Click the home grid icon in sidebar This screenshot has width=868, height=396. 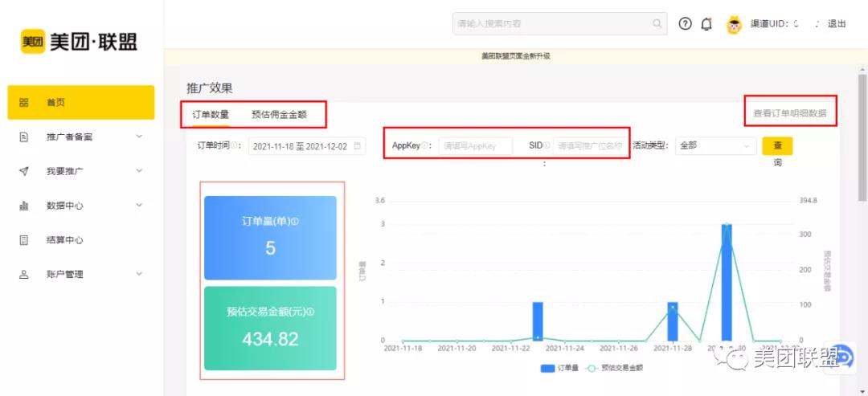24,102
